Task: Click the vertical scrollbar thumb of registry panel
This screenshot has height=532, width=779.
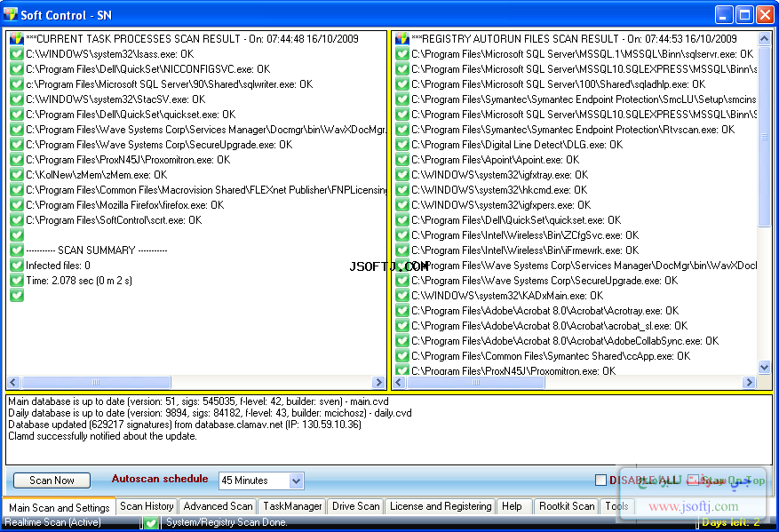Action: [765, 136]
